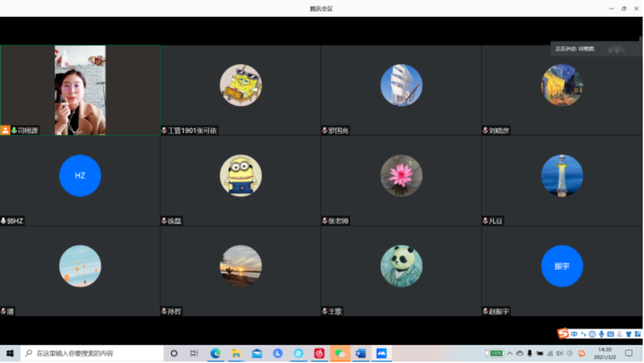Expand hidden system tray icons

point(510,353)
